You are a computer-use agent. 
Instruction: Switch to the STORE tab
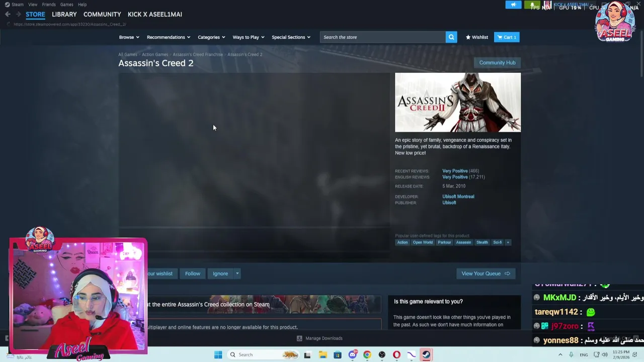pos(35,14)
